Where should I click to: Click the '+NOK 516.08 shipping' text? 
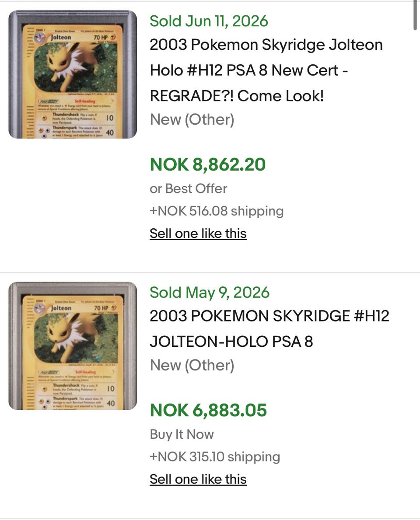[217, 211]
